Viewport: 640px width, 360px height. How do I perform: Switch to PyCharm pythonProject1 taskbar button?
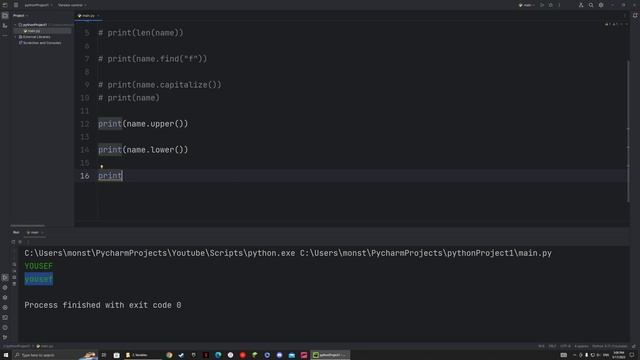click(x=330, y=355)
